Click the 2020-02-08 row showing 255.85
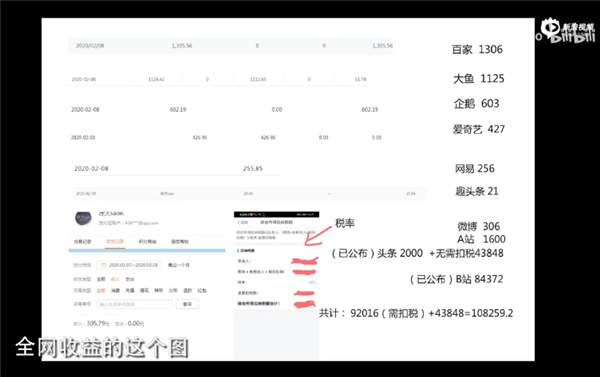Image resolution: width=600 pixels, height=377 pixels. (174, 169)
